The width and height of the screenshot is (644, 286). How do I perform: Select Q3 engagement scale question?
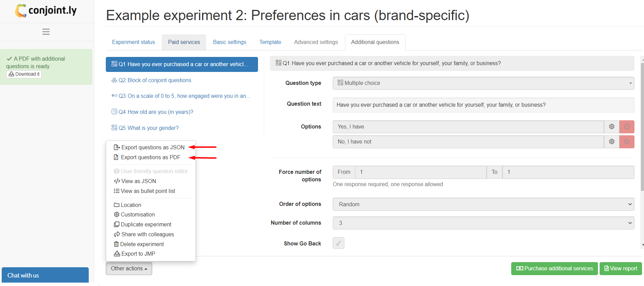click(x=182, y=96)
